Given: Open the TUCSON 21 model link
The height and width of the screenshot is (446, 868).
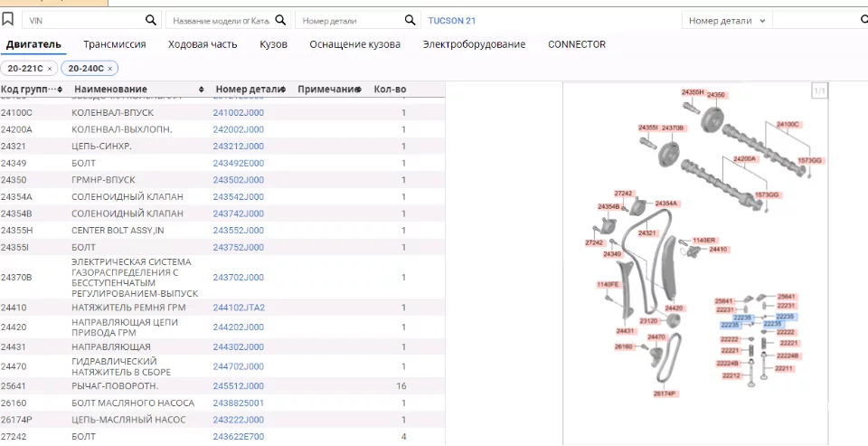Looking at the screenshot, I should click(451, 20).
